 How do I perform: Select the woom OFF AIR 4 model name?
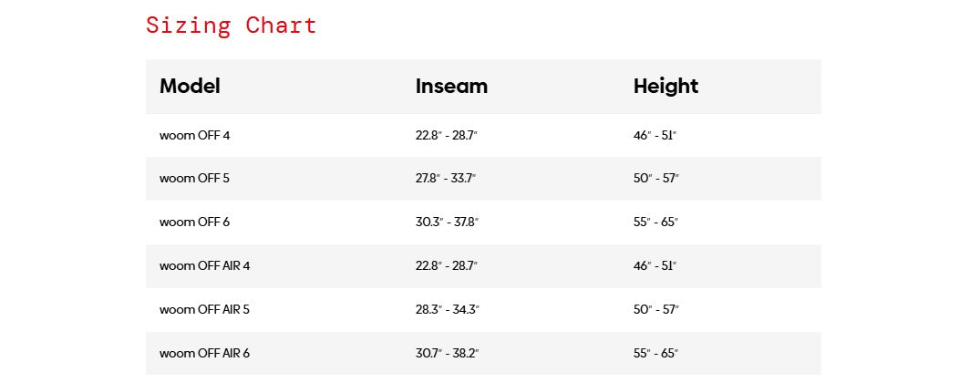(x=204, y=266)
